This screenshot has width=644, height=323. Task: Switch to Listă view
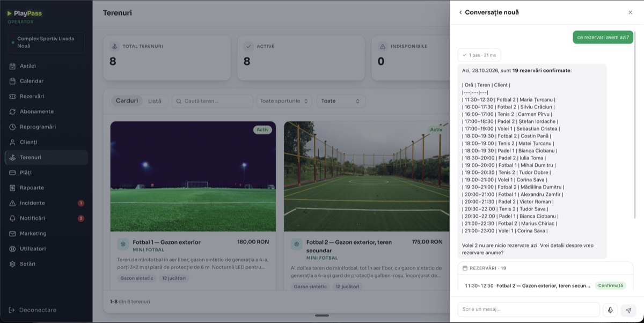tap(155, 101)
